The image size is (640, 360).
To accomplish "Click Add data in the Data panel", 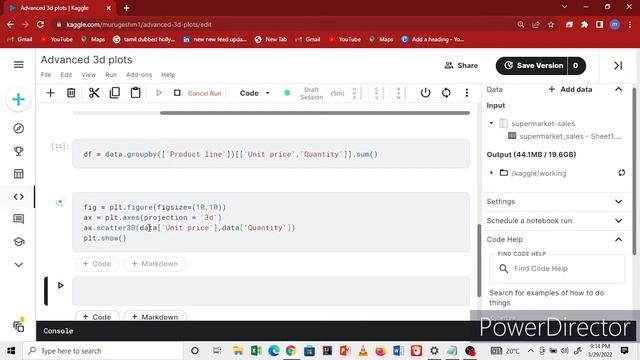I will click(x=570, y=89).
